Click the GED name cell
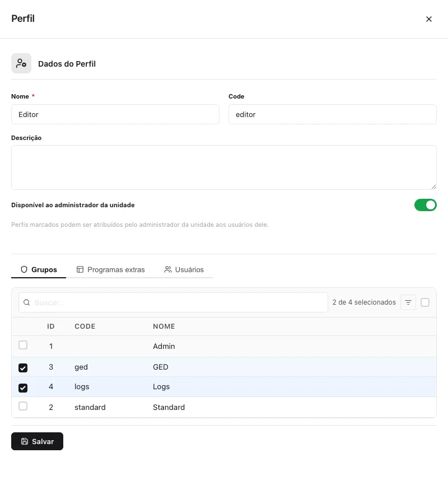Image resolution: width=448 pixels, height=504 pixels. (x=161, y=367)
